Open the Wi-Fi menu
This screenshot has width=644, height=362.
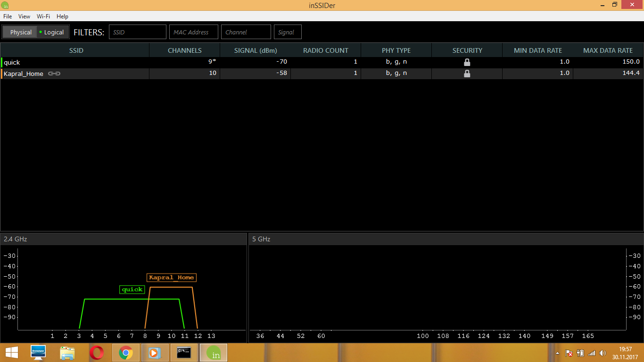coord(43,16)
